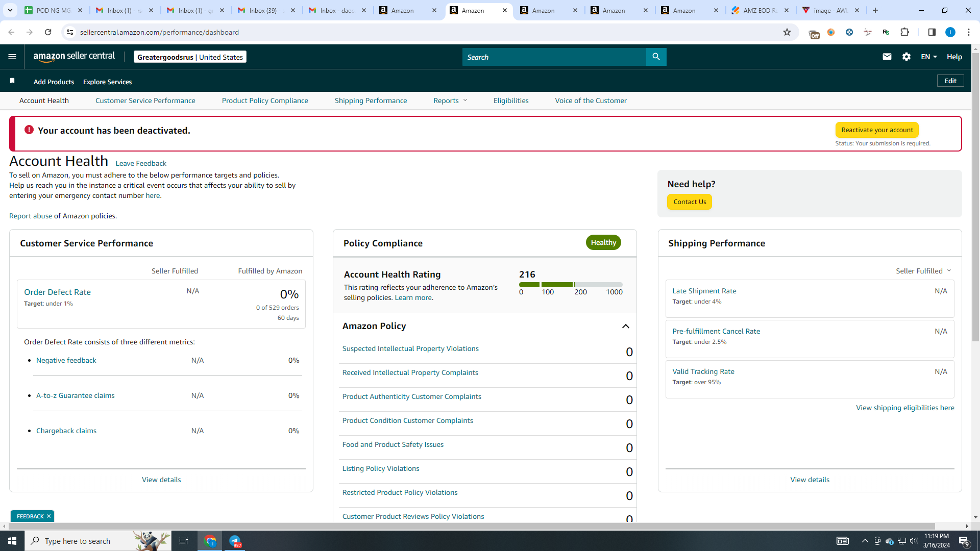Switch to the AMZ EOD browser tab

pyautogui.click(x=761, y=10)
